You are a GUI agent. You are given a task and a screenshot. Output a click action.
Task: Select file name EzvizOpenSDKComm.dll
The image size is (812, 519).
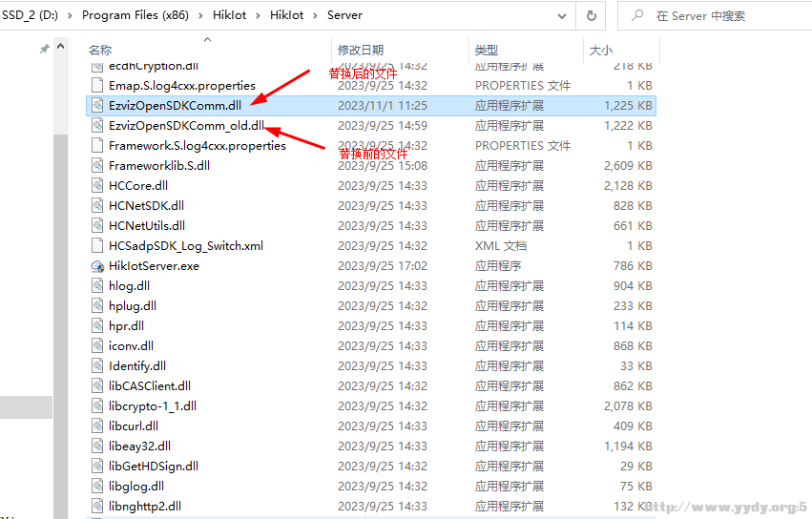[175, 106]
